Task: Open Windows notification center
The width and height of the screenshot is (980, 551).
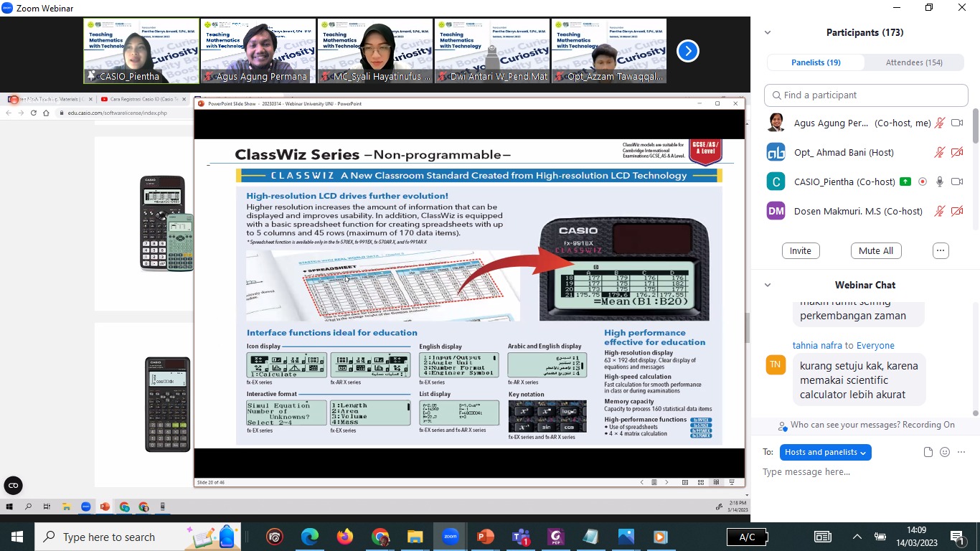Action: click(957, 537)
